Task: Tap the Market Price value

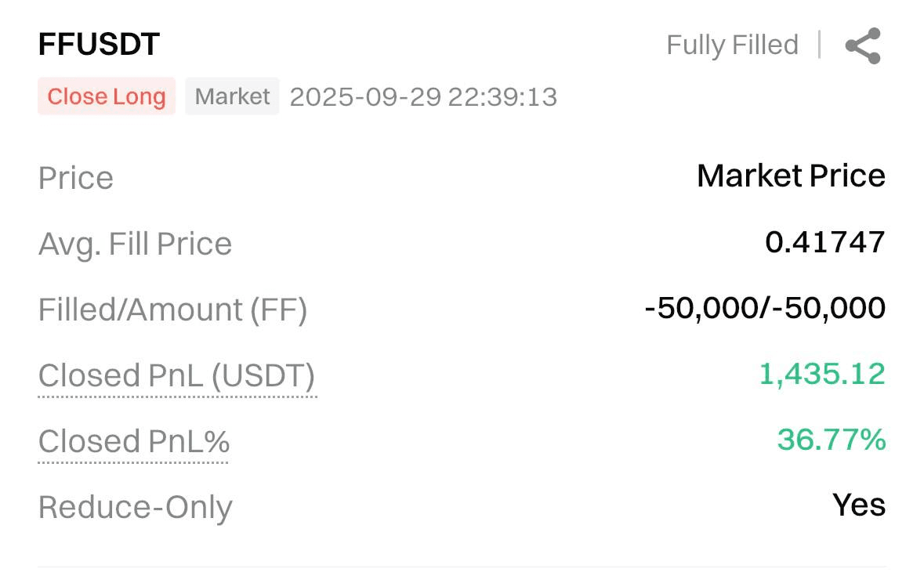Action: [791, 176]
